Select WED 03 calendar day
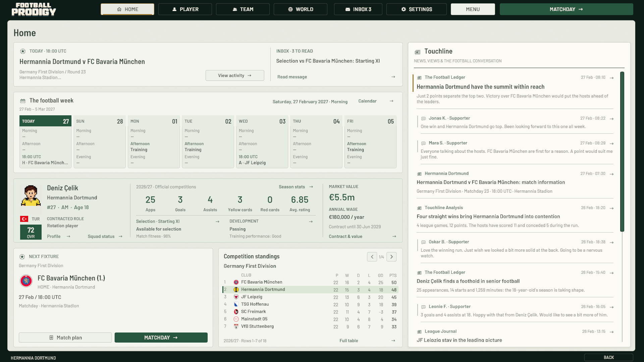 pos(262,142)
